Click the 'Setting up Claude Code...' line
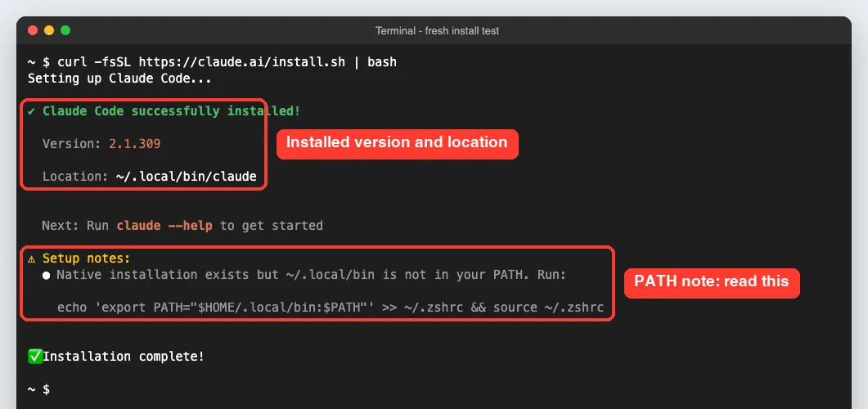868x409 pixels. (x=119, y=79)
